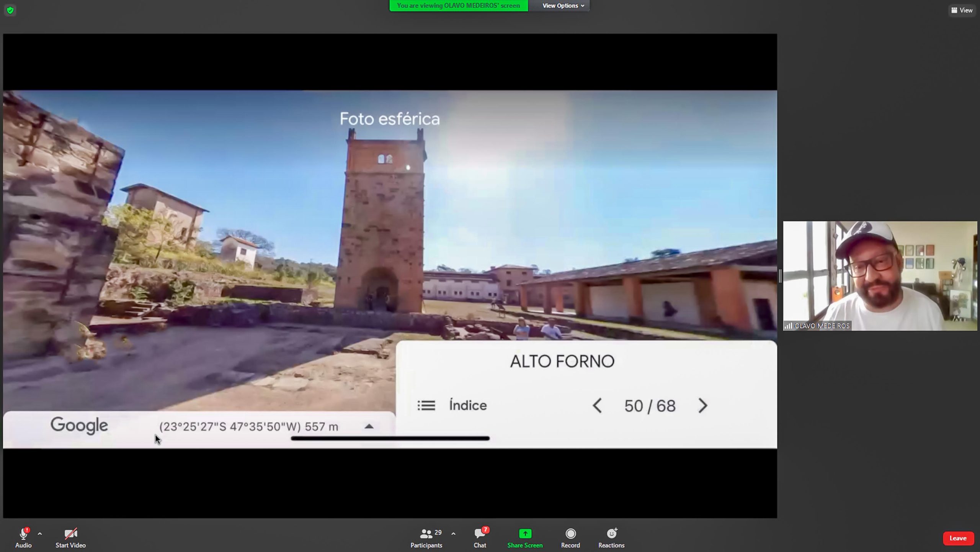
Task: Click the green Share Screen button
Action: click(x=525, y=534)
